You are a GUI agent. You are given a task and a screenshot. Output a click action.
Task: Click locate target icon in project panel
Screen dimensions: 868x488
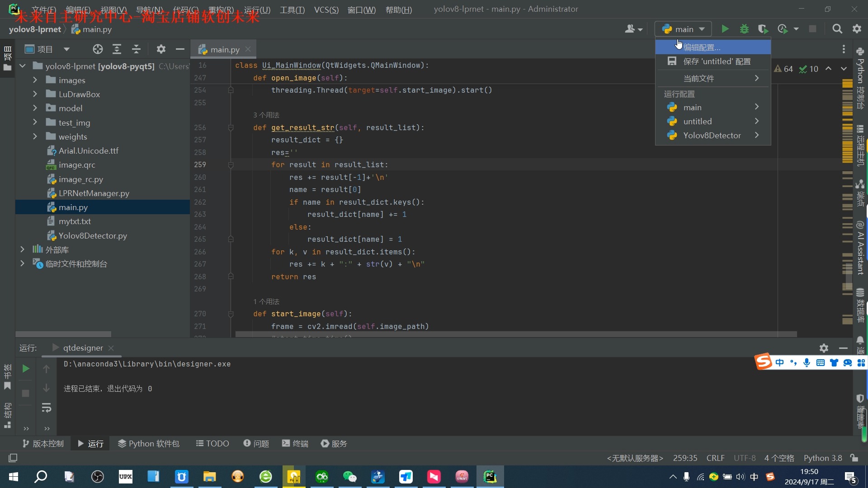coord(98,49)
